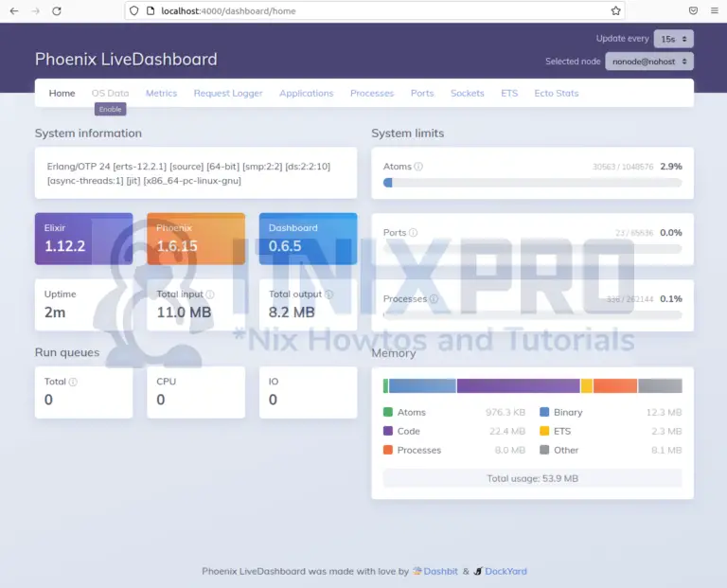Click the Total input info icon
Screen dimensions: 727x588
point(210,294)
